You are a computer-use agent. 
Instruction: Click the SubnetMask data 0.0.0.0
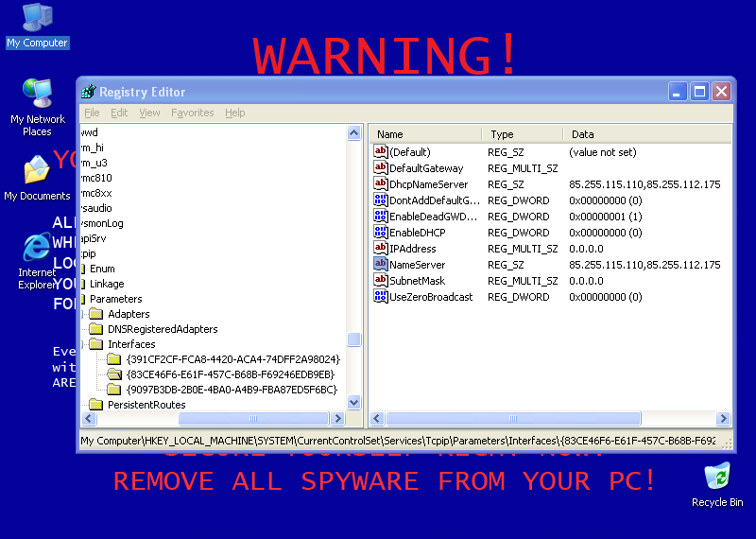586,281
